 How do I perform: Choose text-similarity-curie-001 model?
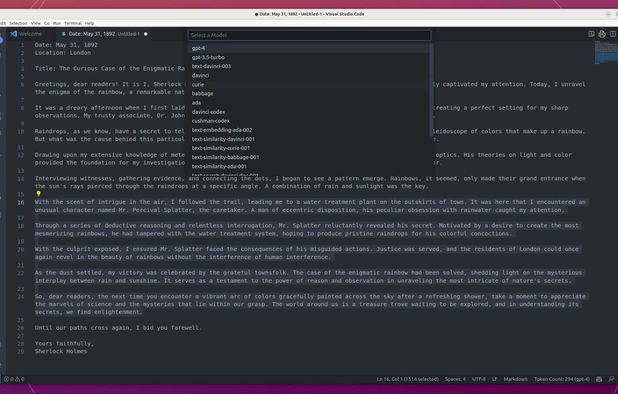(309, 148)
